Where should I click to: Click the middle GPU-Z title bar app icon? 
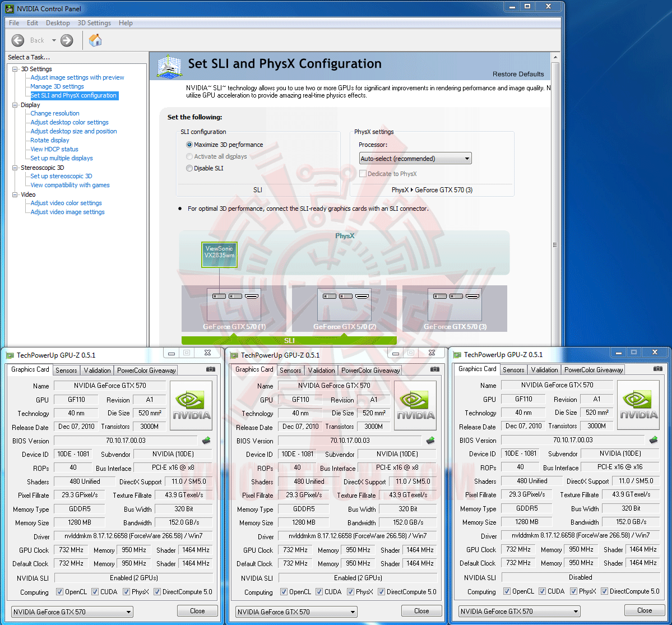[234, 355]
